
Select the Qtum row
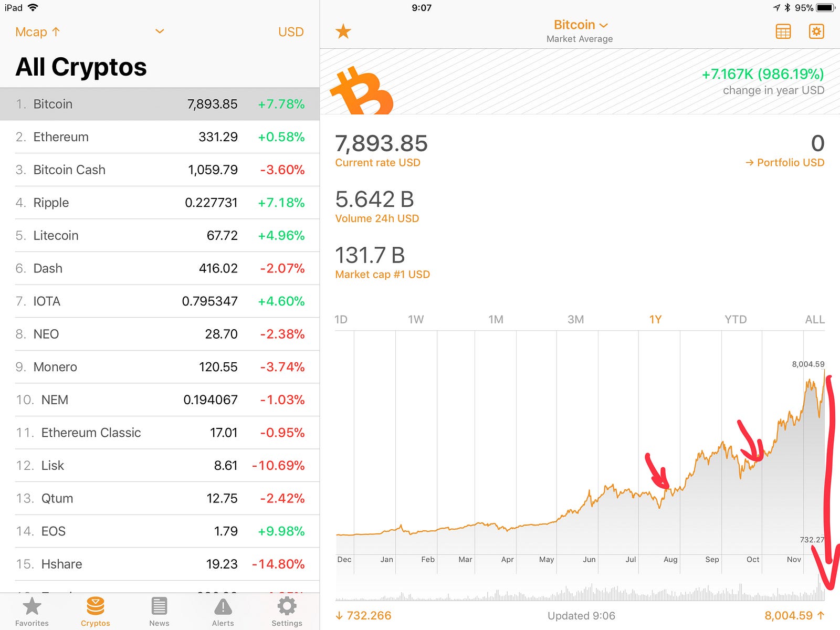coord(160,498)
